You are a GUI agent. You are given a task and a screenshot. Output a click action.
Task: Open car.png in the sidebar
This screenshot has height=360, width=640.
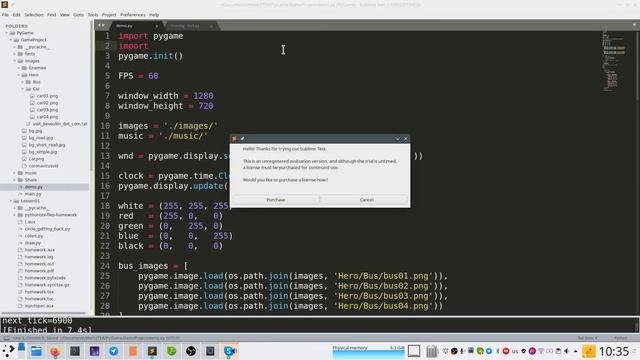point(36,159)
